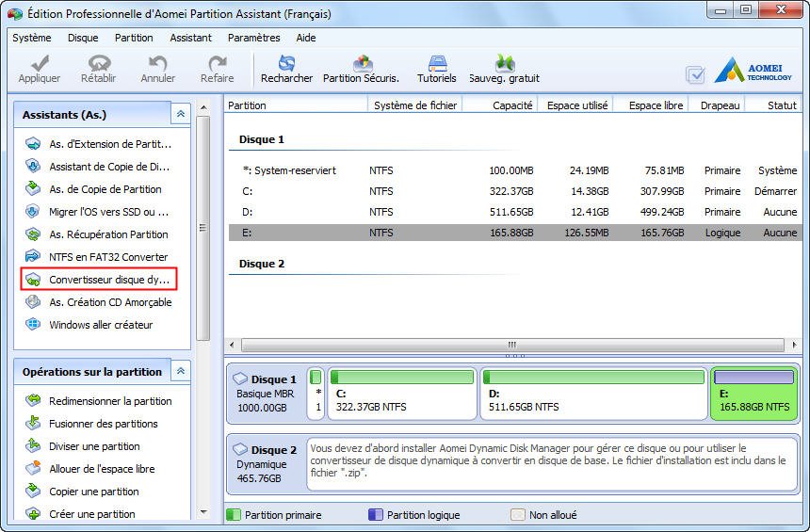Select the D: partition bar in Disque 1
Viewport: 810px width, 532px height.
point(592,393)
